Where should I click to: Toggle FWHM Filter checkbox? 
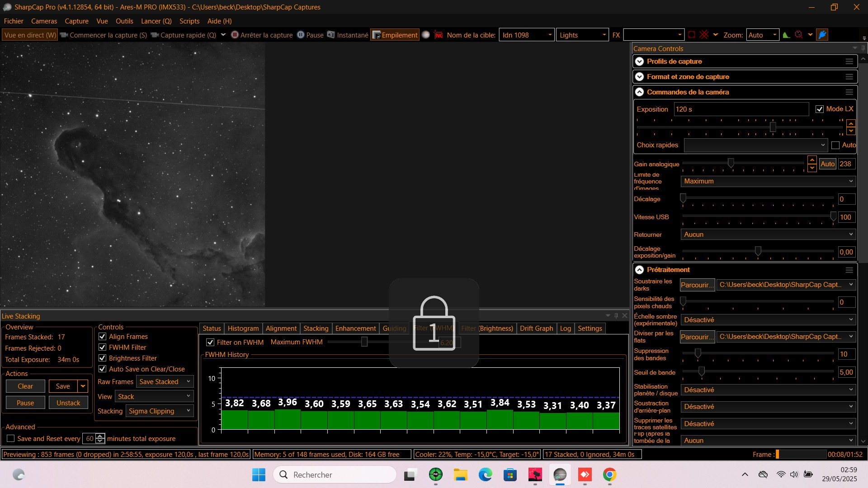pos(102,347)
